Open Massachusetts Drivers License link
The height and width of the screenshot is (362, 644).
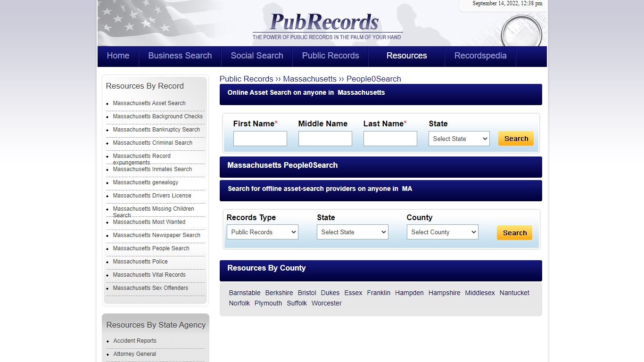click(x=152, y=196)
